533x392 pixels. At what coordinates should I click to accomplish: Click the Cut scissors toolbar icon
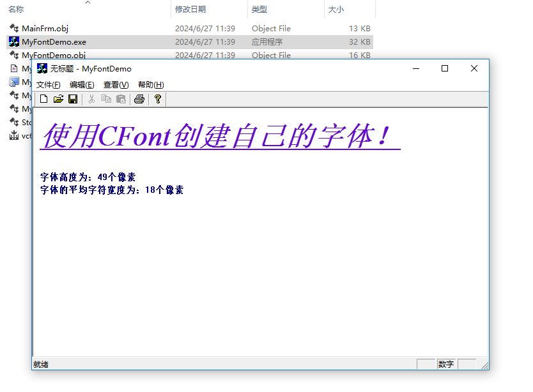91,99
